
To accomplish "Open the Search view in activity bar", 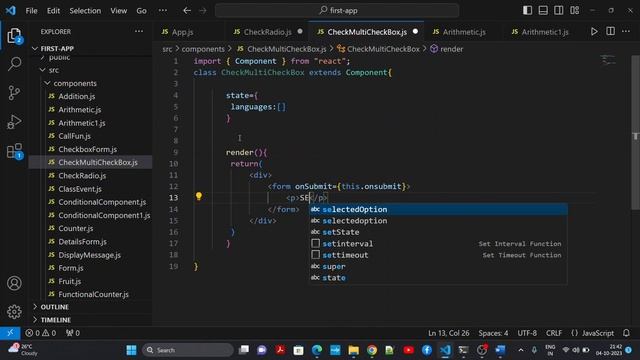I will 14,64.
